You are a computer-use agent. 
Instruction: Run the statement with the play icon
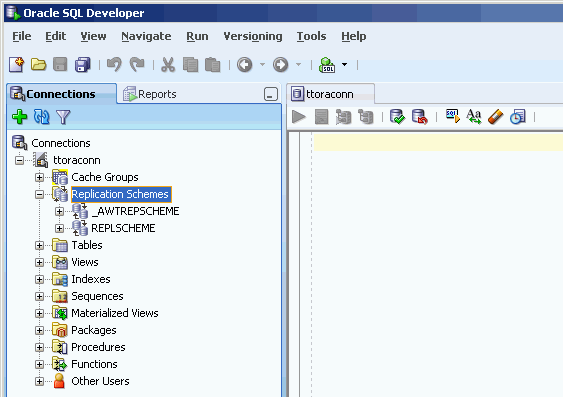(x=299, y=117)
